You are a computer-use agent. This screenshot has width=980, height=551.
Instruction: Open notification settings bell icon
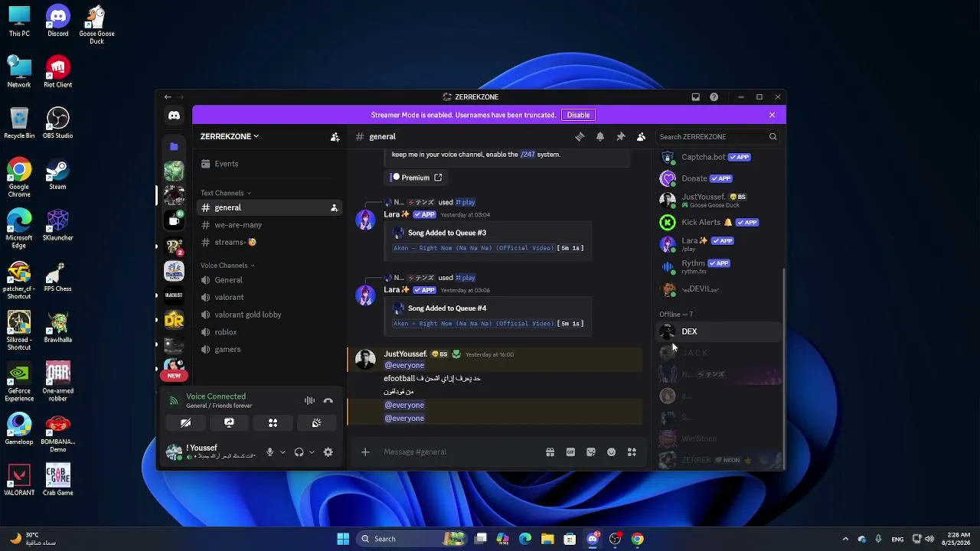coord(600,136)
